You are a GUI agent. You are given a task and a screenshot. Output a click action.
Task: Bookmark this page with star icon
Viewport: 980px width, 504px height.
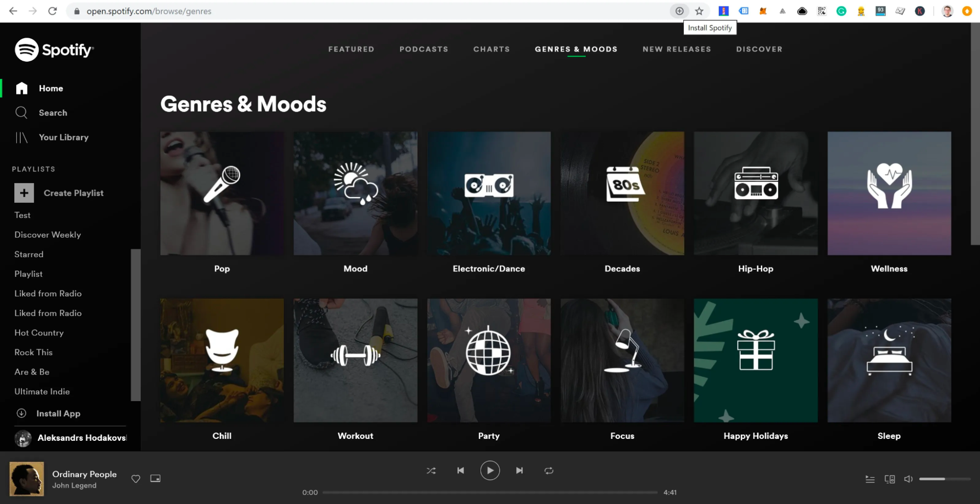tap(699, 11)
